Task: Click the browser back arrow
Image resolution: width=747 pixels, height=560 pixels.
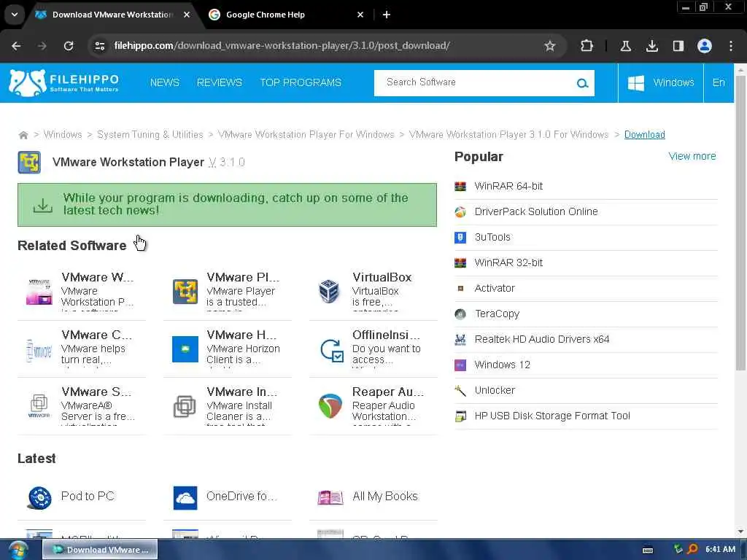Action: pyautogui.click(x=16, y=46)
